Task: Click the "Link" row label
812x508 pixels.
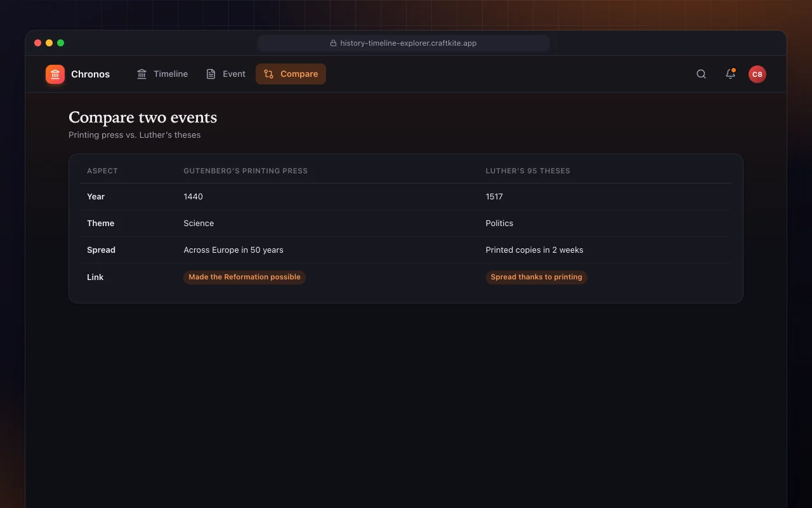Action: 95,277
